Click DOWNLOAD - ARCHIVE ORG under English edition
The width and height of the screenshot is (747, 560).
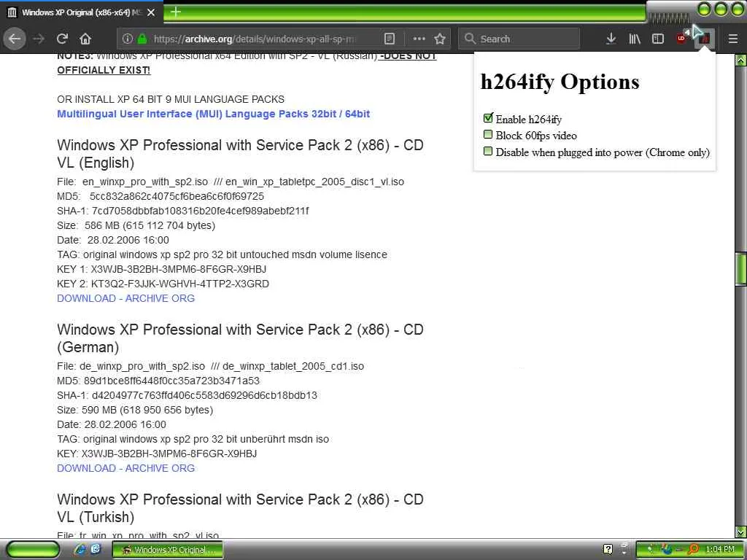(x=125, y=298)
